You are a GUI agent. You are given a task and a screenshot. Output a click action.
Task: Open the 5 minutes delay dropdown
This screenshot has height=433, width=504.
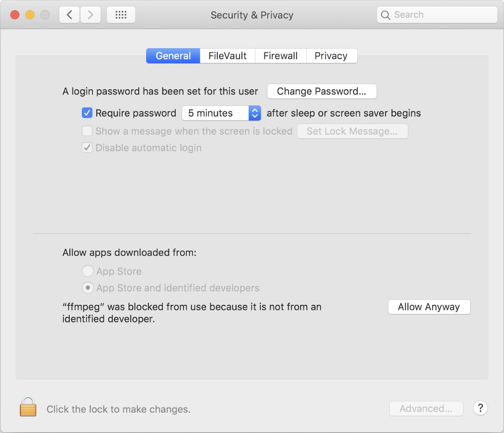tap(221, 113)
